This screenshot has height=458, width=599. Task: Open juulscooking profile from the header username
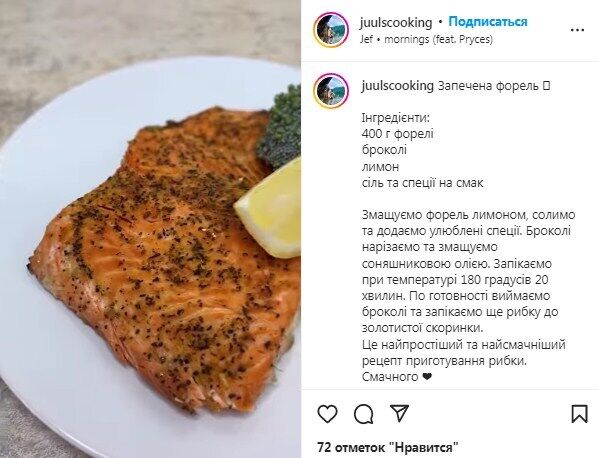[396, 23]
